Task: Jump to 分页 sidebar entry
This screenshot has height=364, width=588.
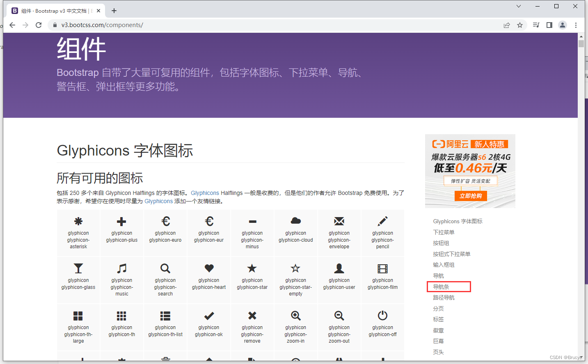Action: pos(438,309)
